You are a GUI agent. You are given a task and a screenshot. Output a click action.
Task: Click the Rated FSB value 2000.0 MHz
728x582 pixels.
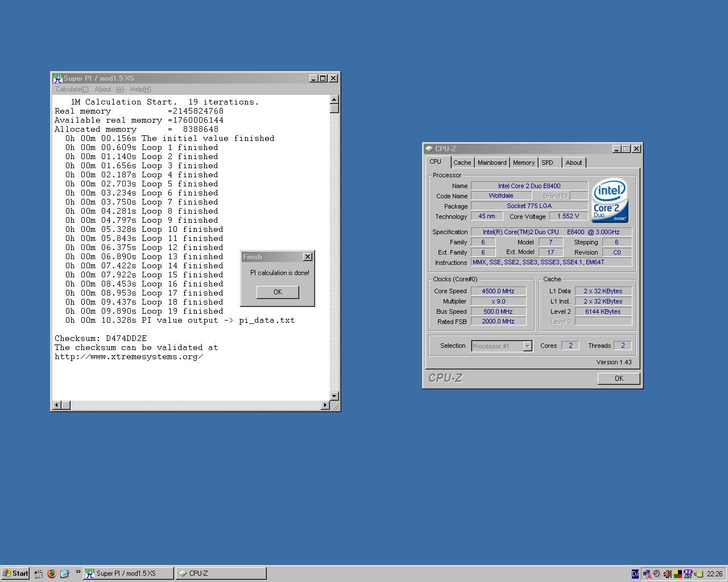498,321
